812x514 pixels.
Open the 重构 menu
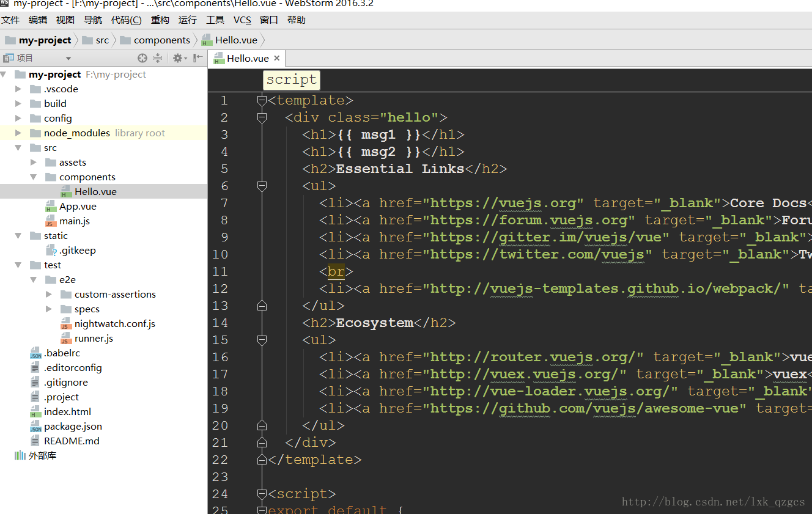160,20
